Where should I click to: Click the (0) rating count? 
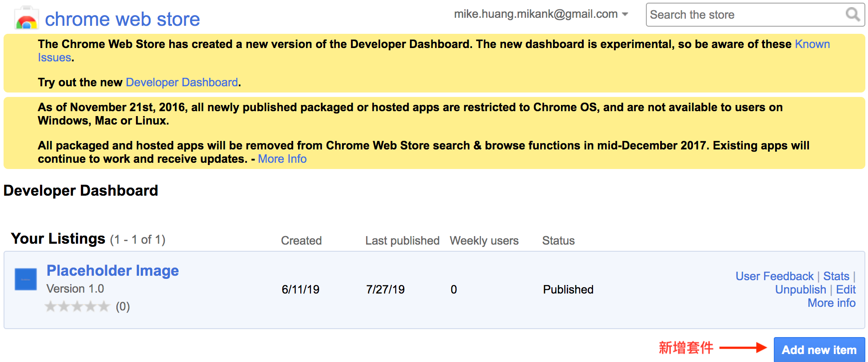pyautogui.click(x=123, y=306)
